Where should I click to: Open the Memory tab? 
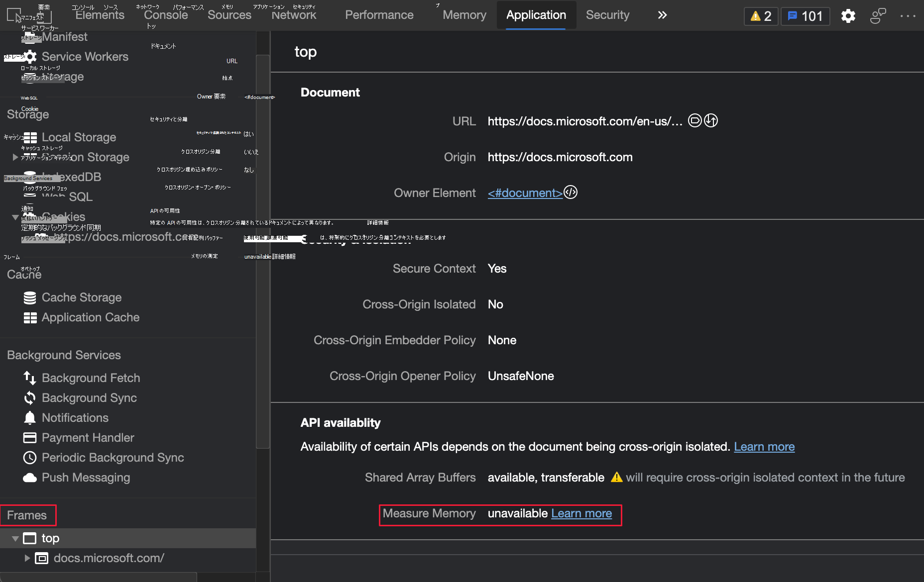[464, 15]
